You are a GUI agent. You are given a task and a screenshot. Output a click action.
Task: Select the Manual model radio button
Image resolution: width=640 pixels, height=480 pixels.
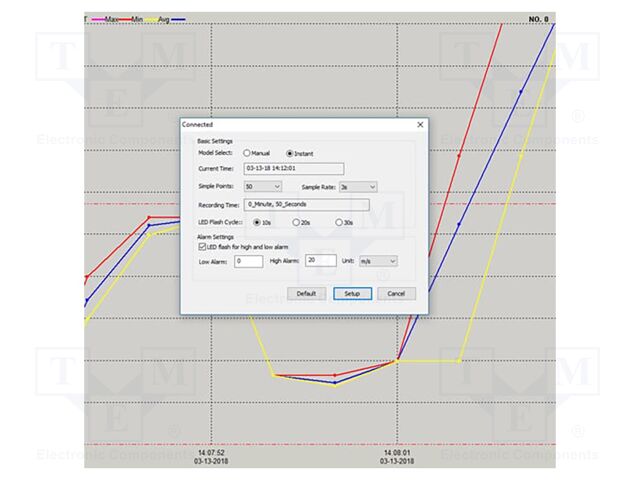(x=247, y=153)
